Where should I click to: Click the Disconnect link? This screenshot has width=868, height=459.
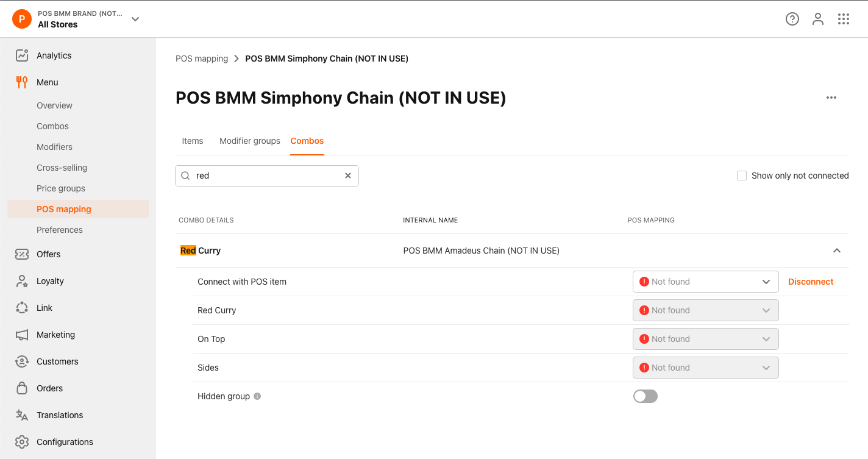pos(811,282)
